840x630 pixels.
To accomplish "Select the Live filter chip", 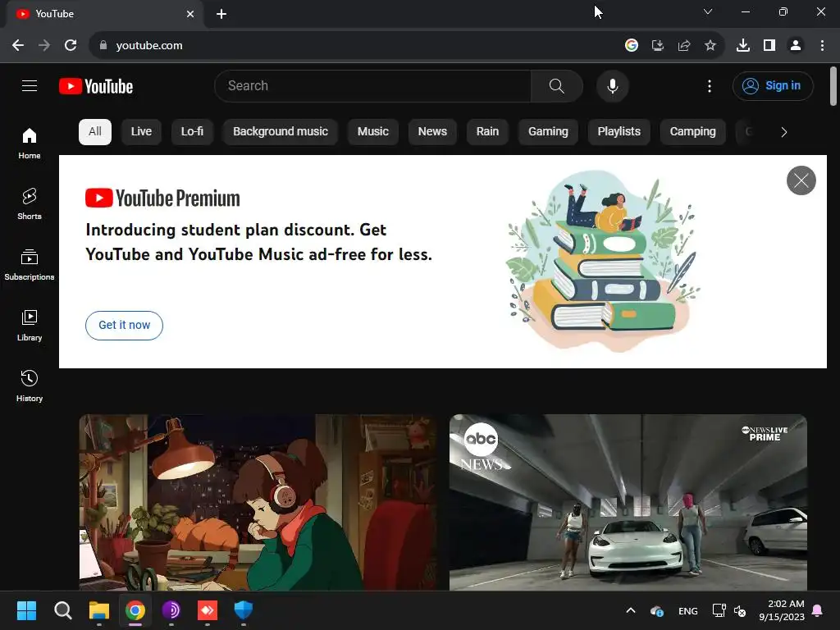I will click(x=141, y=132).
